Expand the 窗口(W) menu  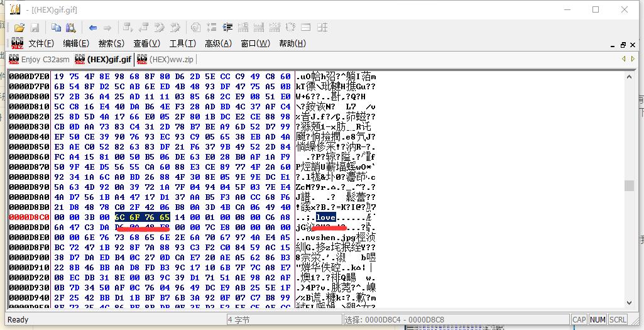click(x=255, y=43)
